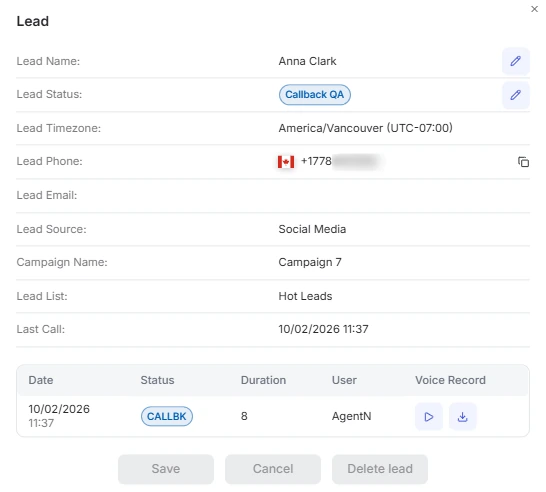Play the voice record
546x492 pixels.
[429, 416]
